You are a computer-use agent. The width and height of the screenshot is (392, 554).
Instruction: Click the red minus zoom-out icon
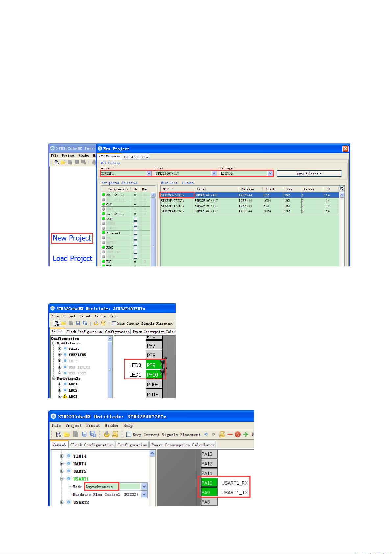(x=230, y=435)
